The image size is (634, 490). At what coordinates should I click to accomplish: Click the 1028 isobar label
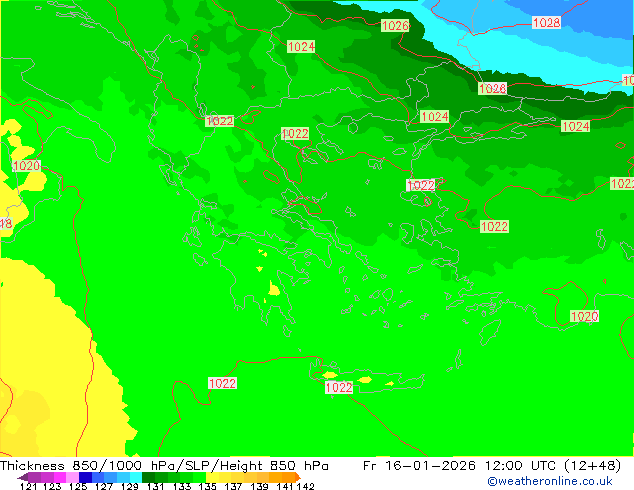coord(546,23)
